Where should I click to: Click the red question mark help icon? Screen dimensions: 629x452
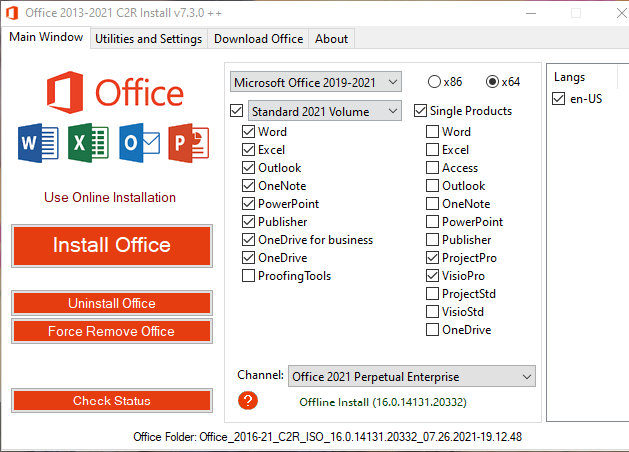coord(248,401)
